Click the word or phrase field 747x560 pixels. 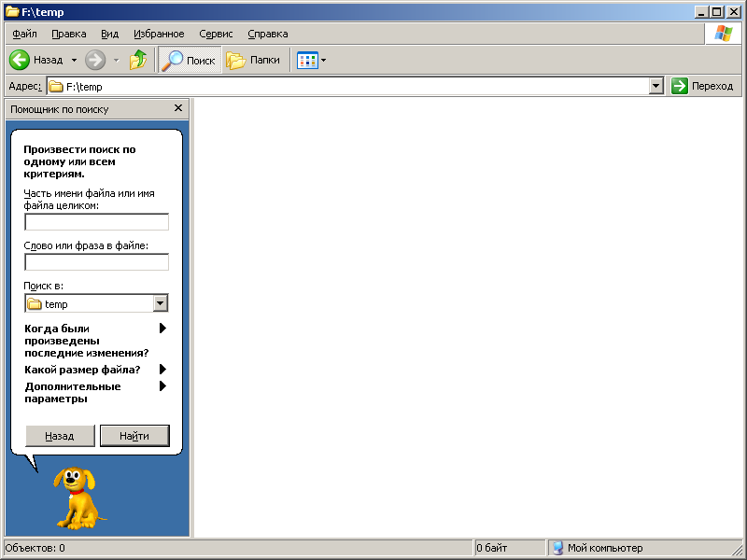click(x=97, y=262)
